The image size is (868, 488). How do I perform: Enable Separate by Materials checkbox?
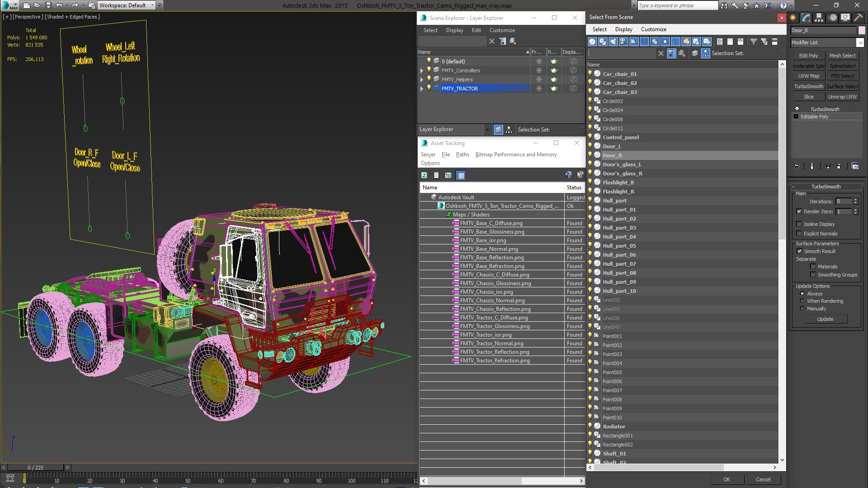pyautogui.click(x=813, y=267)
